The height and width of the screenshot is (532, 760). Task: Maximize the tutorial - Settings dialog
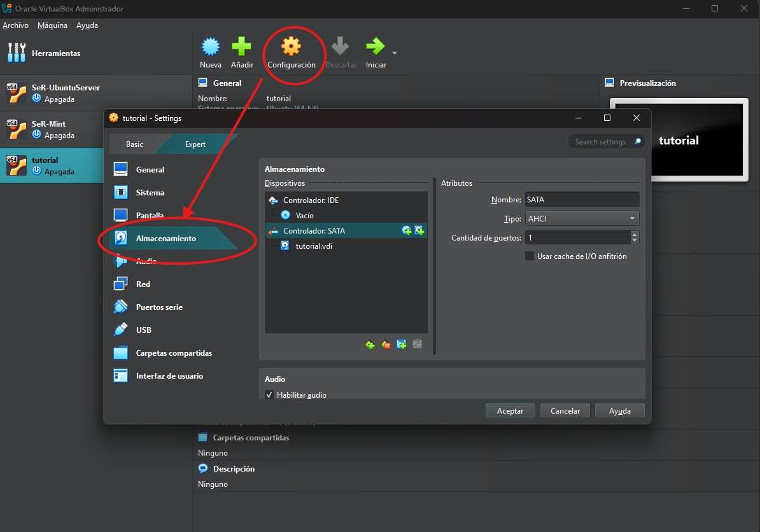[x=607, y=118]
